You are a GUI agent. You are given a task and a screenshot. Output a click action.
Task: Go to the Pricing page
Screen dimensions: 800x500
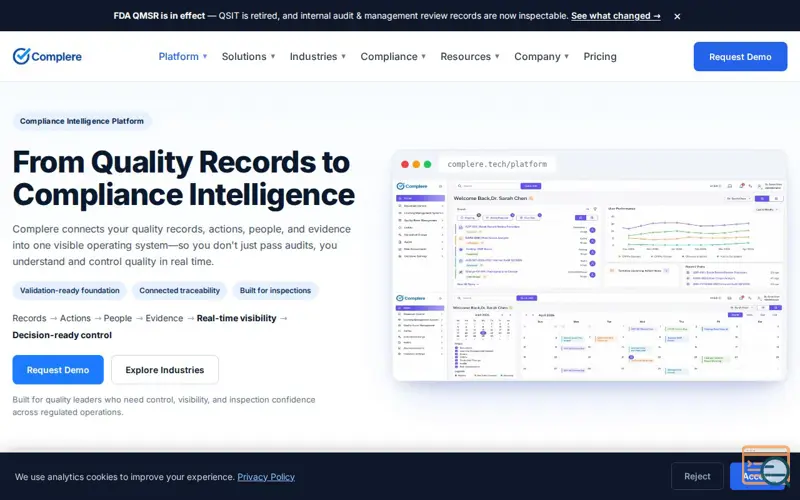tap(600, 57)
